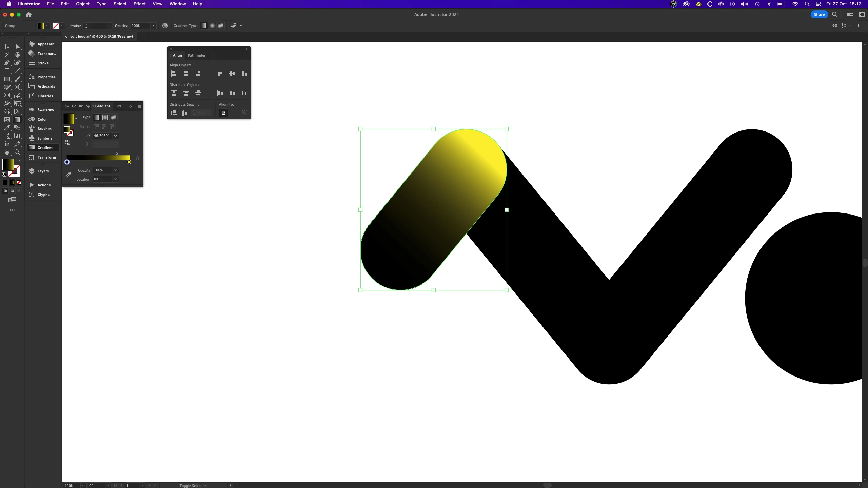Click the Share button
The image size is (868, 488).
(x=819, y=14)
